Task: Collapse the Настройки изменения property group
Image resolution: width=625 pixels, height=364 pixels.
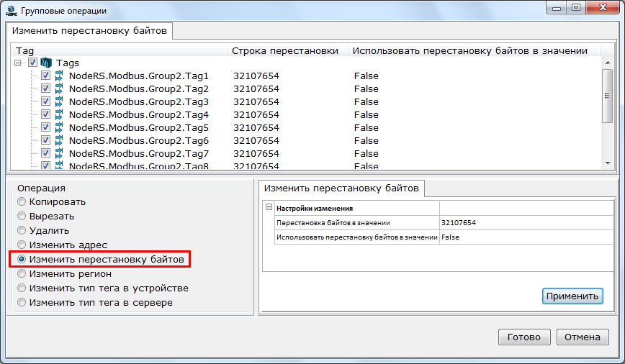Action: pyautogui.click(x=269, y=208)
